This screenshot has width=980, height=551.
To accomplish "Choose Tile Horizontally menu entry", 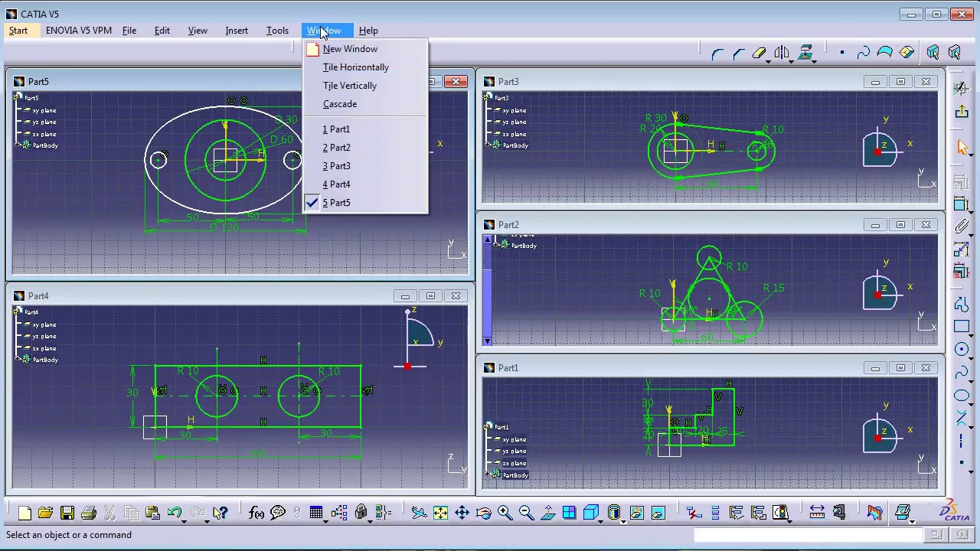I will pos(365,67).
